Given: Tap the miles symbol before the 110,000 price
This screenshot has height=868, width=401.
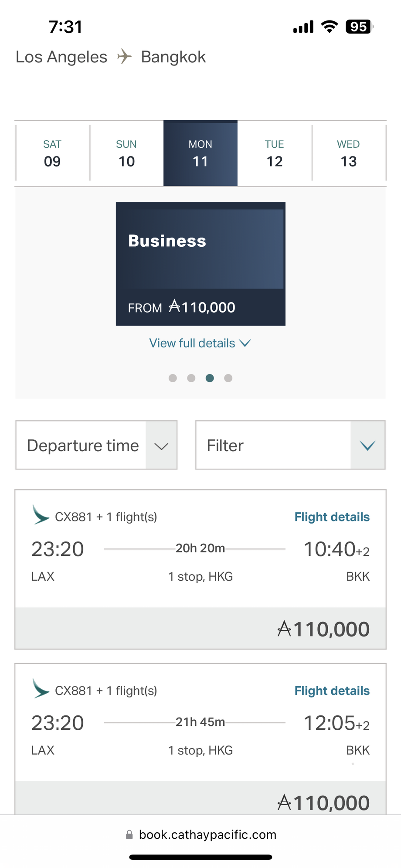Looking at the screenshot, I should [x=285, y=628].
